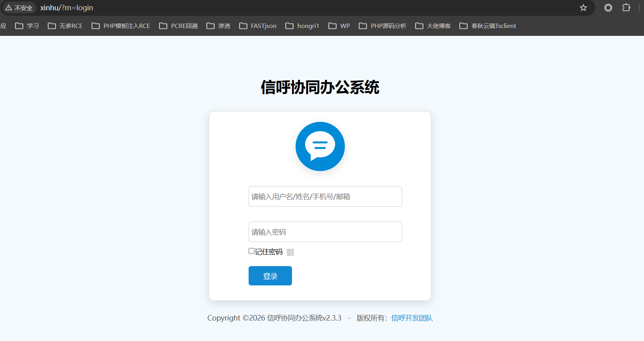This screenshot has width=644, height=341.
Task: Focus the 请输入密码 password field
Action: (325, 232)
